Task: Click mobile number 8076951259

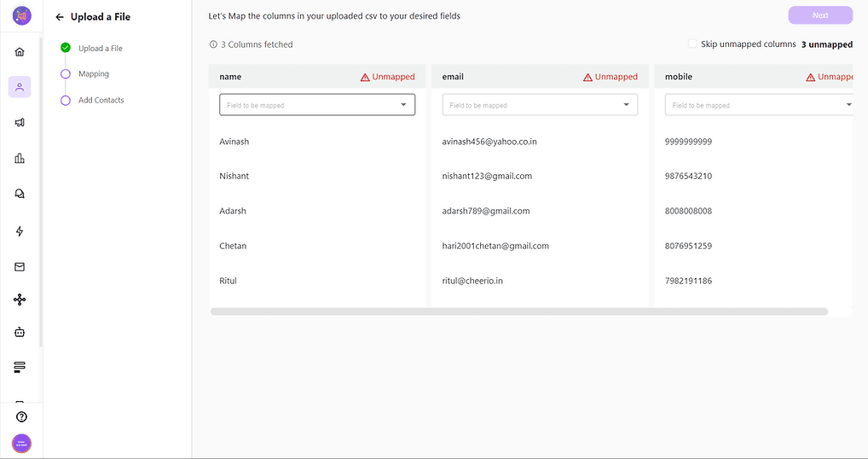Action: [x=689, y=246]
